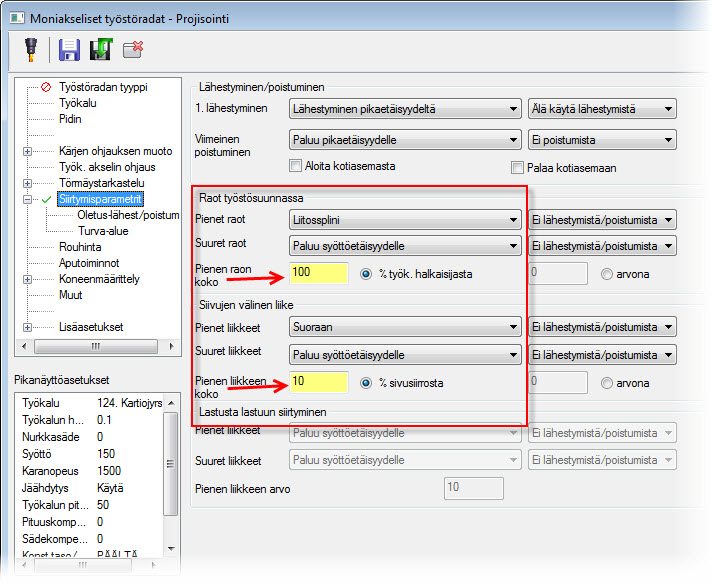Viewport: 712px width, 584px height.
Task: Enable Palaa kotiasemaan checkbox
Action: (517, 168)
